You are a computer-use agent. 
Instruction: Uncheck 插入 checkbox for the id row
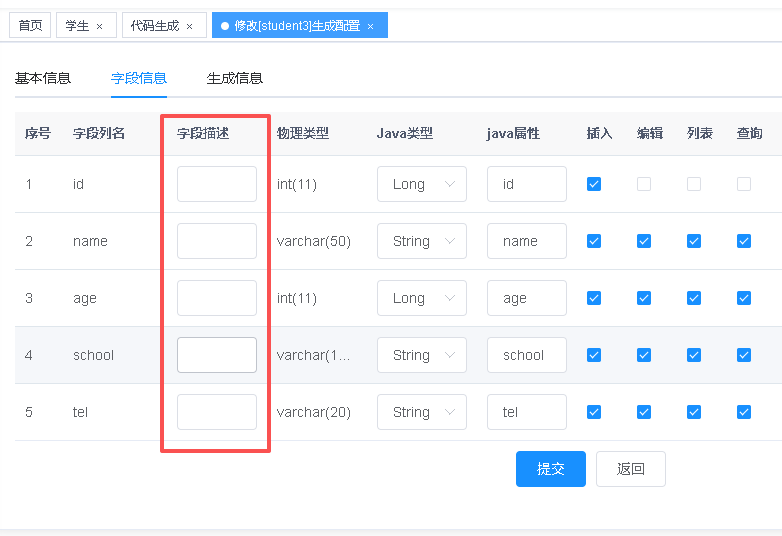(x=594, y=184)
